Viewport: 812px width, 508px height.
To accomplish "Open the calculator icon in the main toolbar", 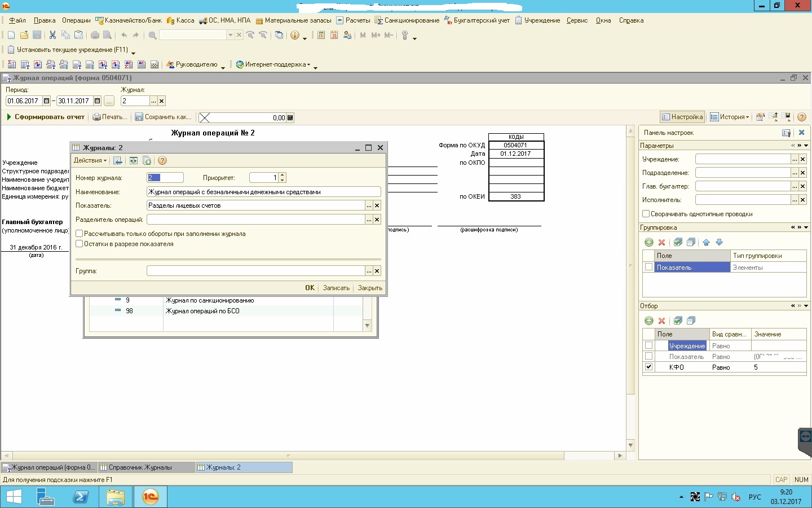I will [321, 35].
